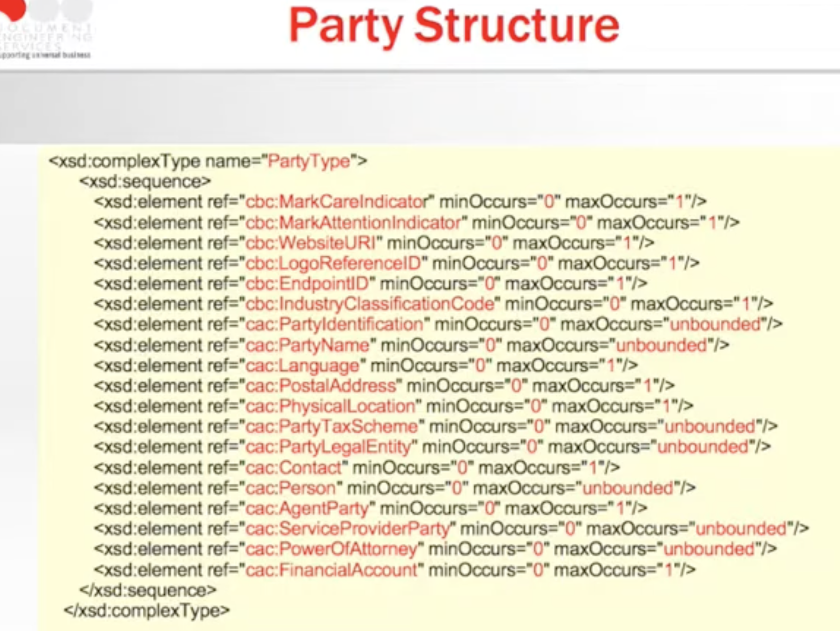Click the cac:PartyLegalEntity reference
The image size is (840, 631).
click(328, 446)
